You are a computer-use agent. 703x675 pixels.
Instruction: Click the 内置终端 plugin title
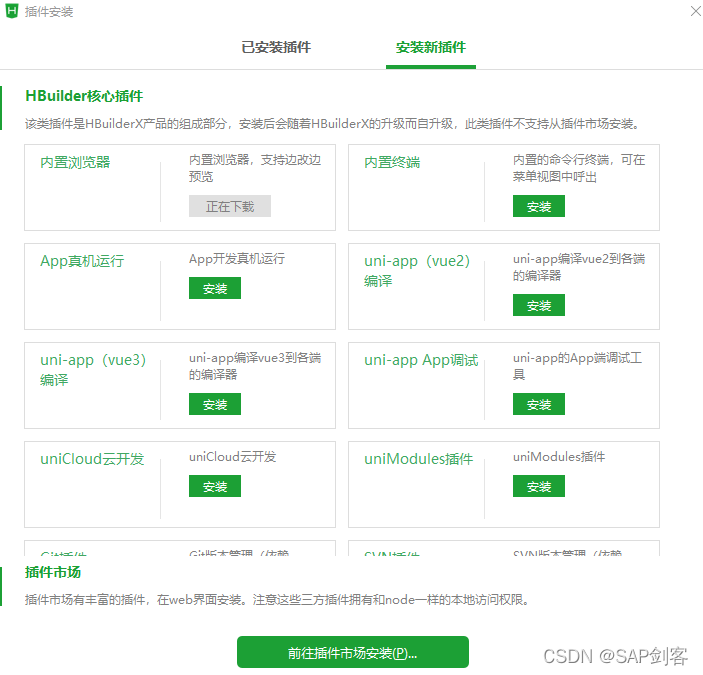(x=392, y=162)
